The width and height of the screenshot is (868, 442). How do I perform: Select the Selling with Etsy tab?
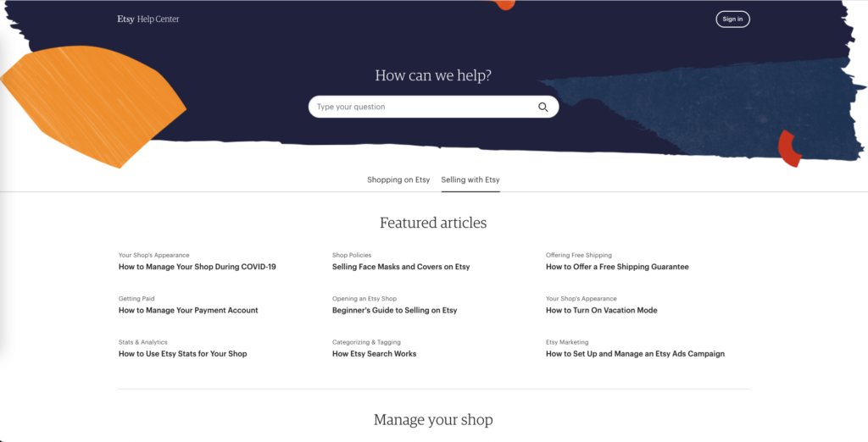coord(470,180)
